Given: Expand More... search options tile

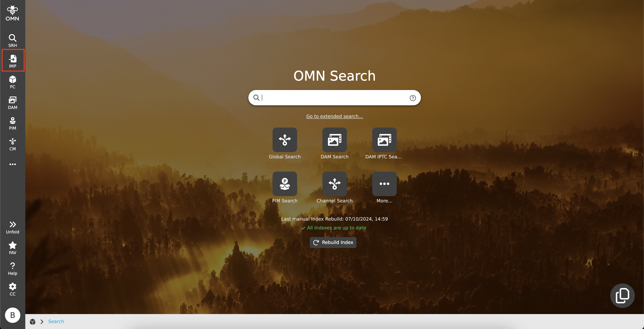Looking at the screenshot, I should (x=384, y=184).
